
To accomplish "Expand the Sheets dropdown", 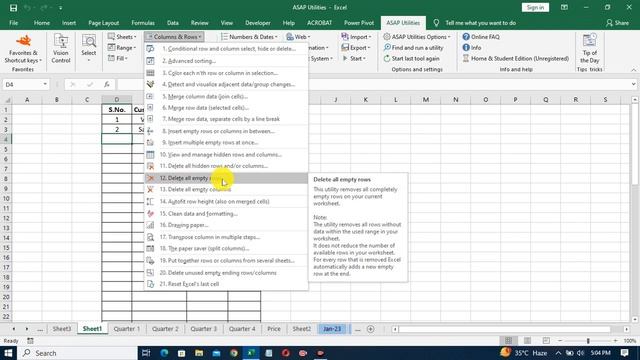I will coord(122,37).
